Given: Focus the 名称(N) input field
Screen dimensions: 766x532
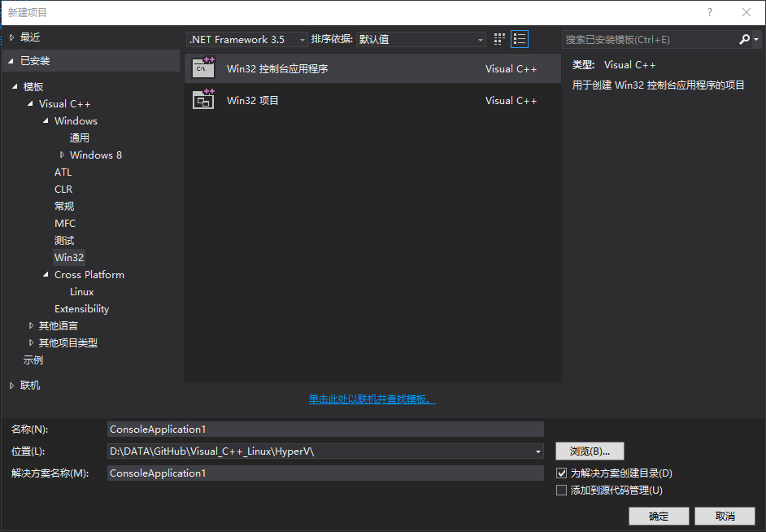Looking at the screenshot, I should tap(325, 429).
